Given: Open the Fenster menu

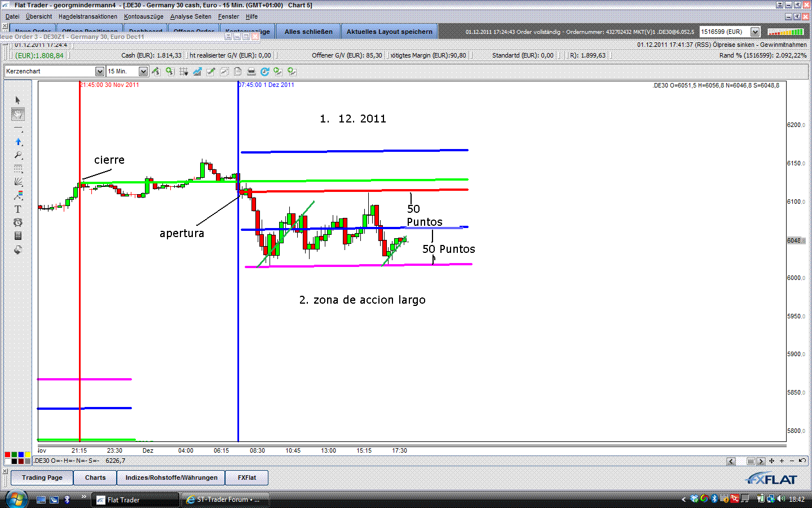Looking at the screenshot, I should point(228,16).
